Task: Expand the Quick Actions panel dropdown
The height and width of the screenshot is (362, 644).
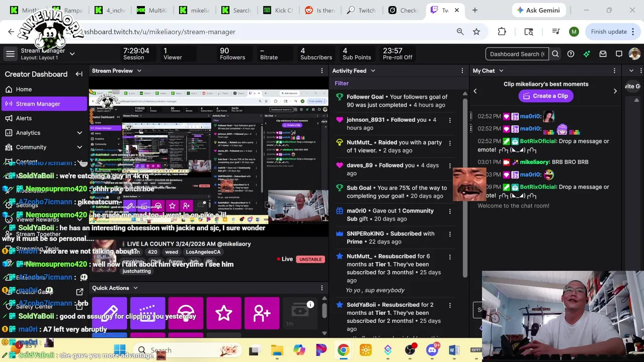Action: tap(135, 288)
